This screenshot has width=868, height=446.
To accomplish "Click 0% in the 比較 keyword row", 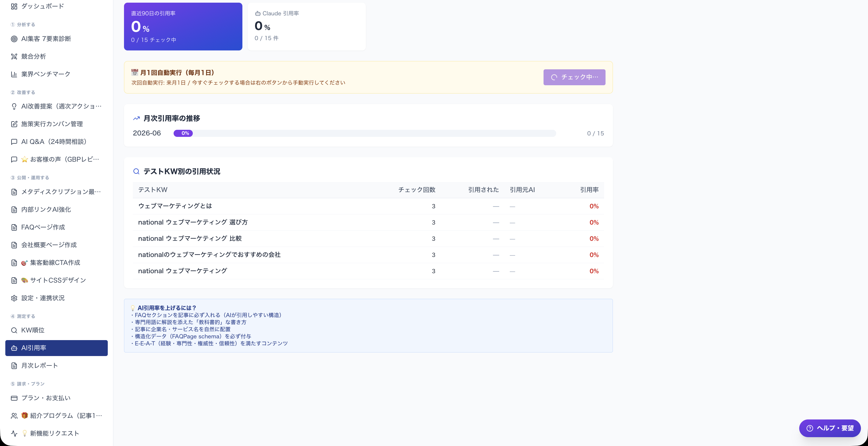I will coord(594,239).
